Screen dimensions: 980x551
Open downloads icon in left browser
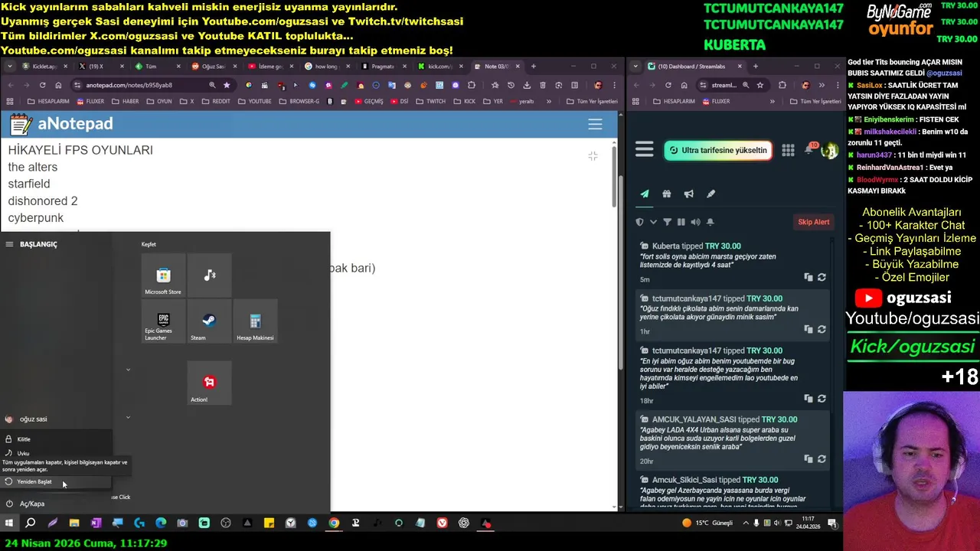527,85
